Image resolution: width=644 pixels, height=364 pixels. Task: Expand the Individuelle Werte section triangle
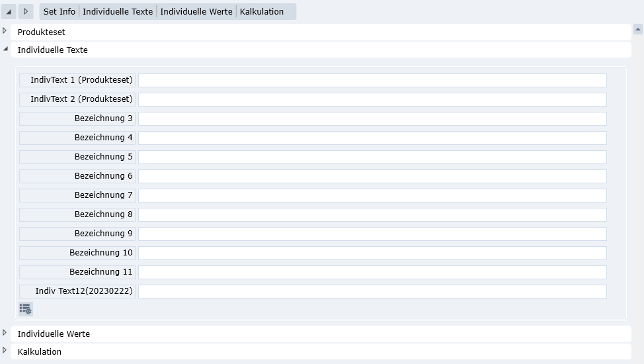click(x=5, y=332)
